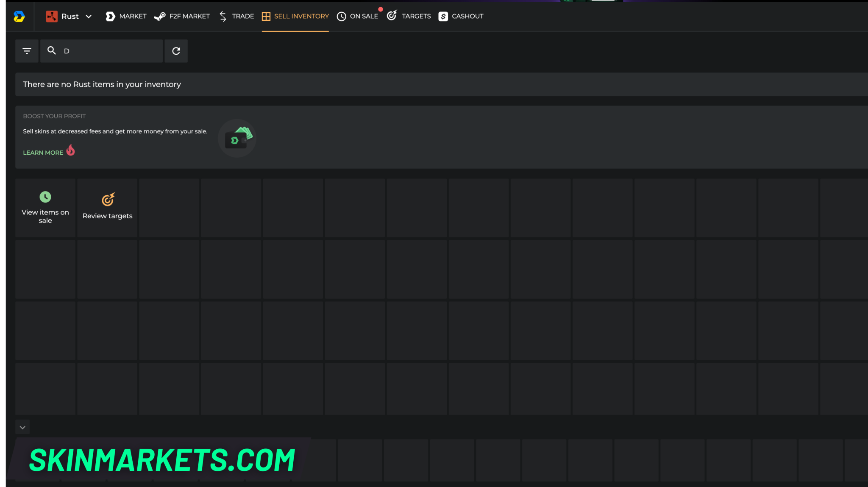Click the Market coin icon
868x487 pixels.
coord(110,16)
